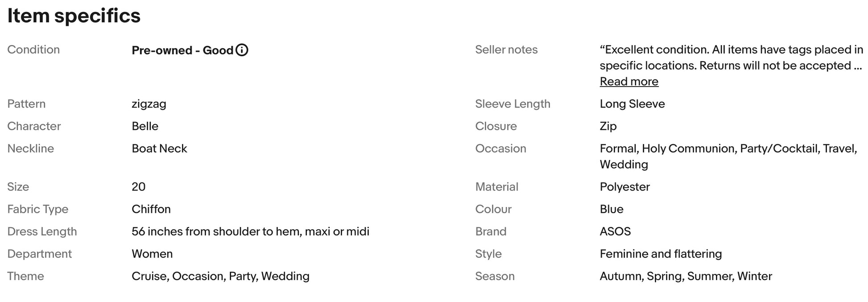Select the Blue colour value
The width and height of the screenshot is (868, 302).
pos(612,209)
